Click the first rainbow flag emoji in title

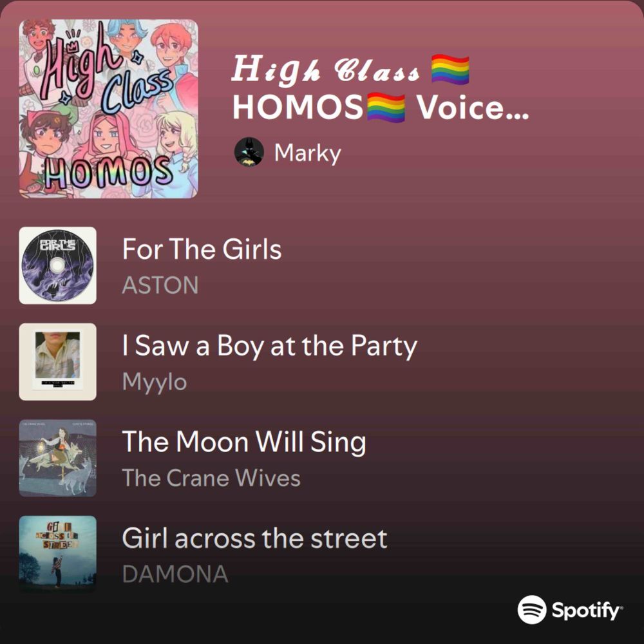click(x=450, y=70)
